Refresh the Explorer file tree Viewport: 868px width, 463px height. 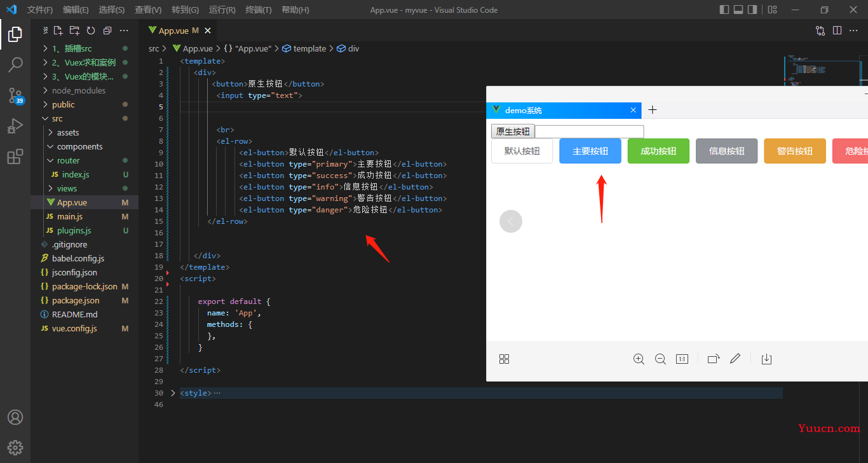pos(91,31)
